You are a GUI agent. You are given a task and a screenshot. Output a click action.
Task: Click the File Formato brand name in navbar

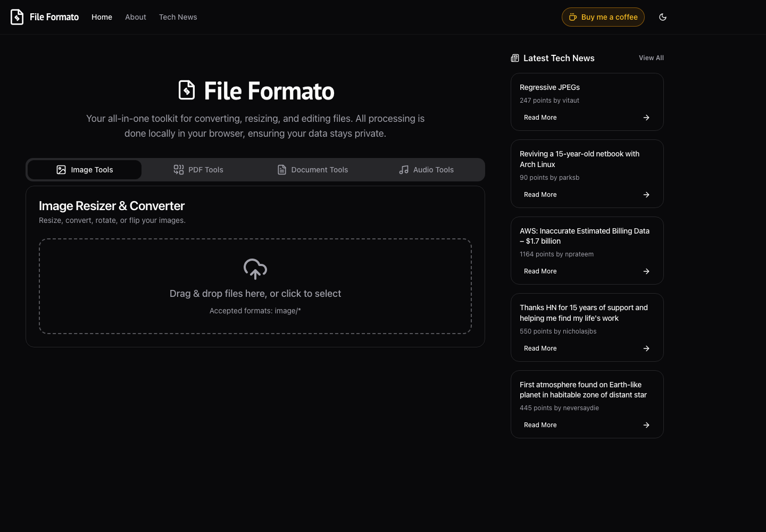pos(54,17)
